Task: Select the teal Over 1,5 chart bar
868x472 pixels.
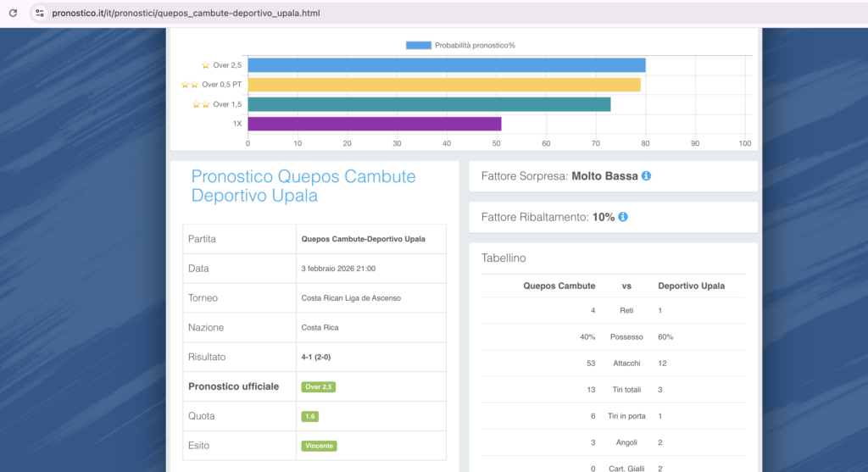Action: point(429,104)
